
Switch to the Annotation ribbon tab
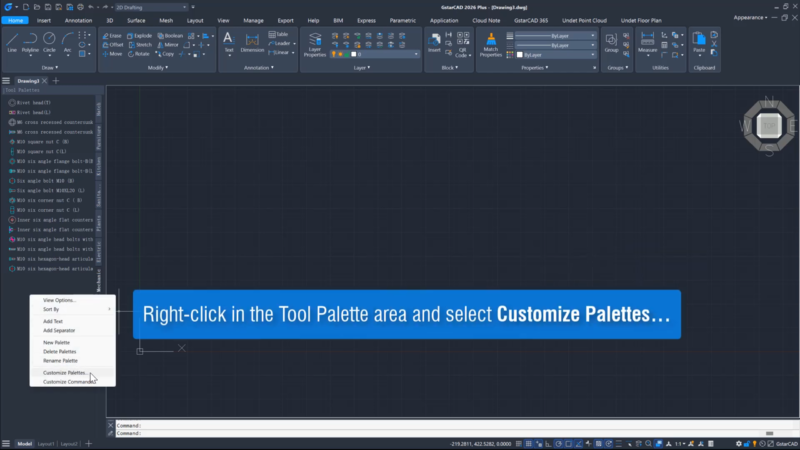pos(78,20)
